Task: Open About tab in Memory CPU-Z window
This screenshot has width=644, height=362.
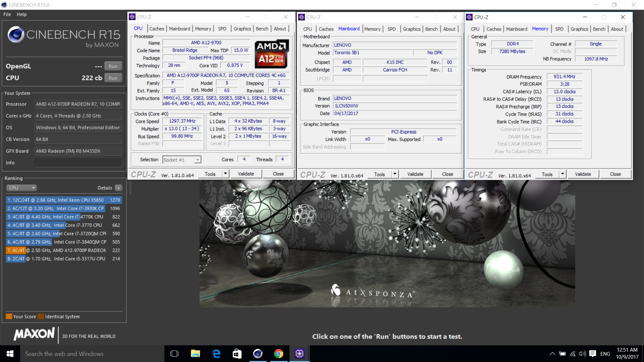Action: click(617, 29)
